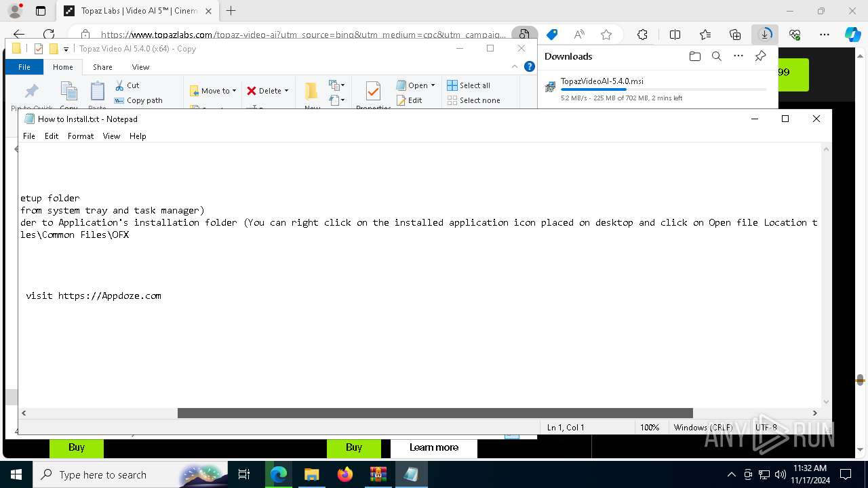Click Edit in Explorer ribbon
This screenshot has height=488, width=868.
point(409,100)
